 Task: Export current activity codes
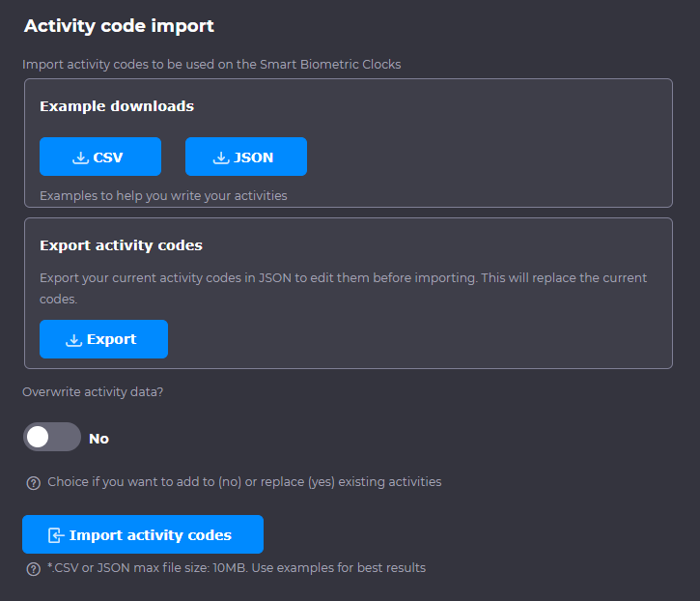click(104, 339)
